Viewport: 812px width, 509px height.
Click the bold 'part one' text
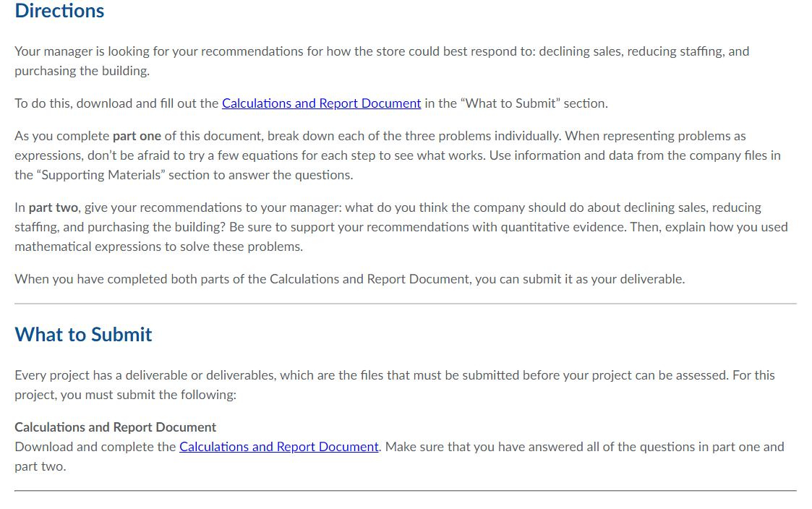point(137,136)
